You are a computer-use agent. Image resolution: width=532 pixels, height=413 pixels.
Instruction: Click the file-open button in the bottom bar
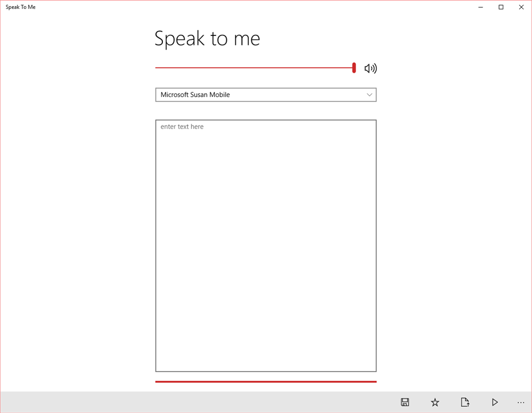[464, 402]
